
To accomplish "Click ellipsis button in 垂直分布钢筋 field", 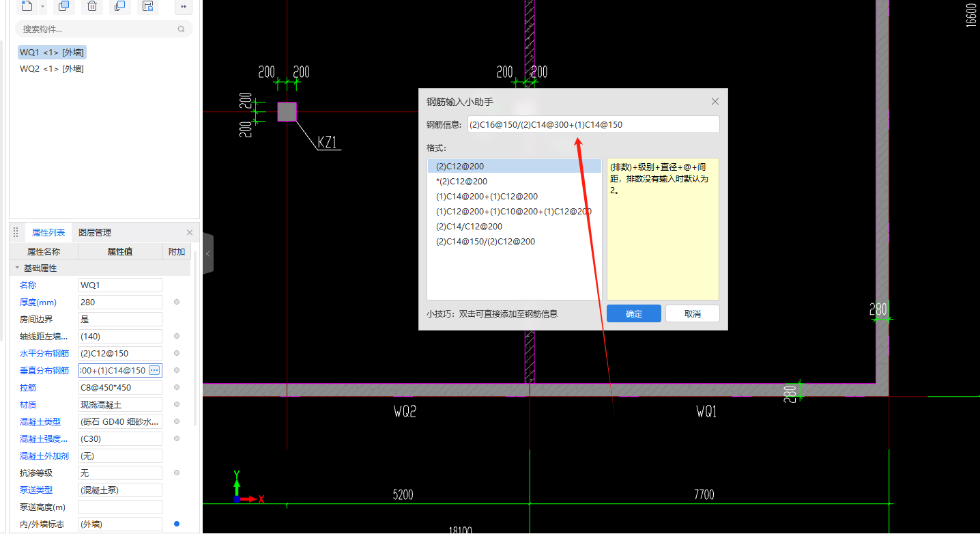I will point(154,370).
